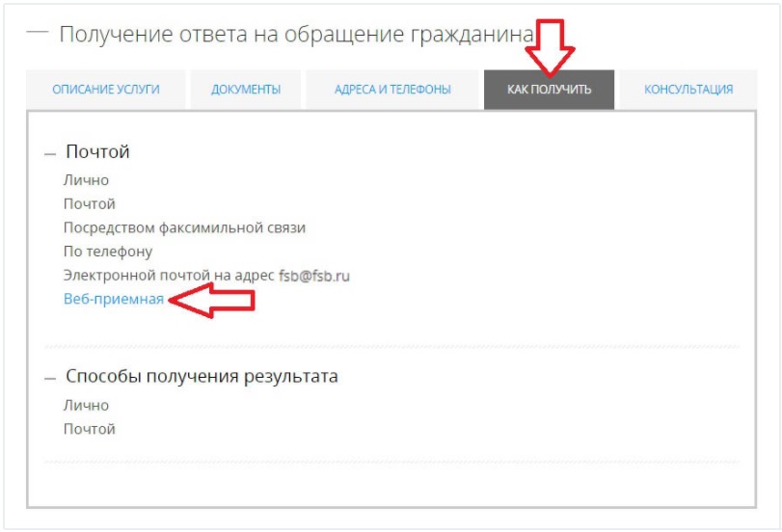Select the "Адреса и телефоны" tab
This screenshot has width=782, height=532.
391,90
